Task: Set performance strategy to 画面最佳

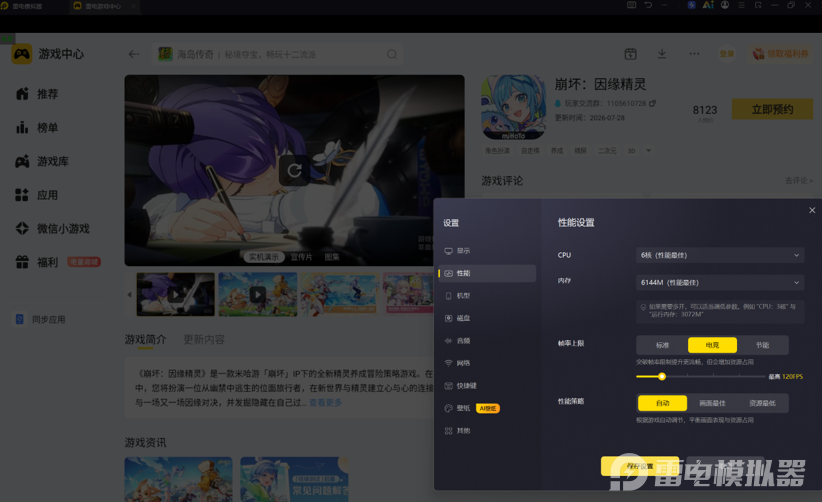Action: coord(712,403)
